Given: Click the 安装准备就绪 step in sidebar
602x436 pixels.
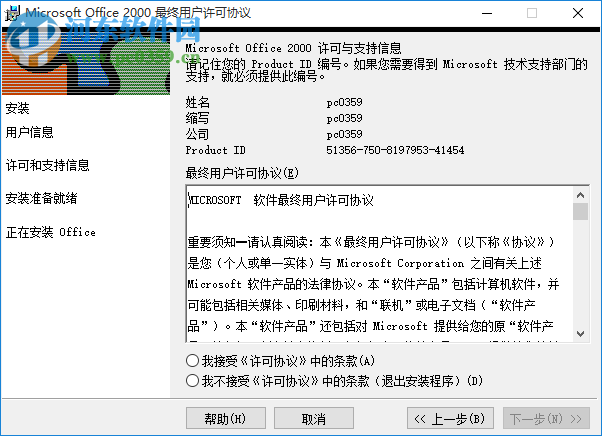Looking at the screenshot, I should point(41,198).
